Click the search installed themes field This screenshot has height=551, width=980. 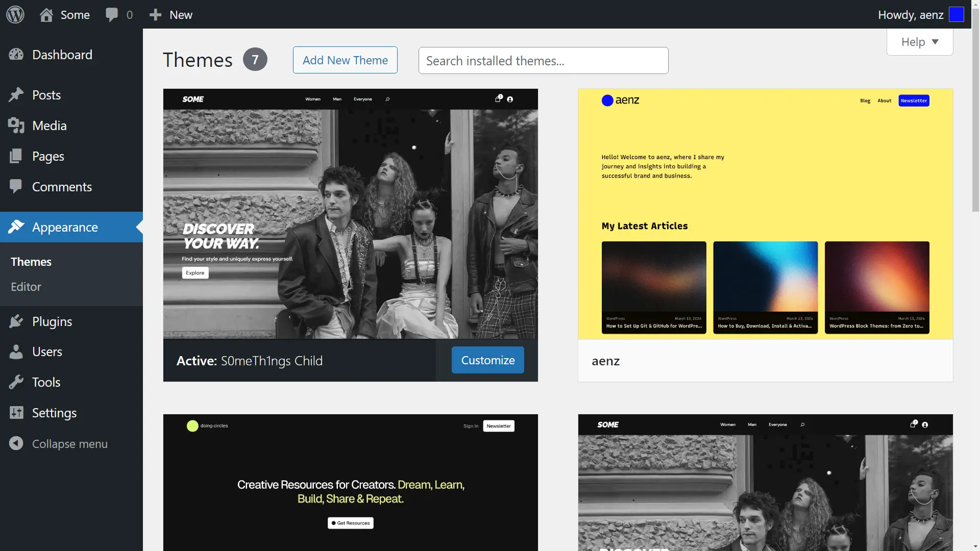point(543,60)
